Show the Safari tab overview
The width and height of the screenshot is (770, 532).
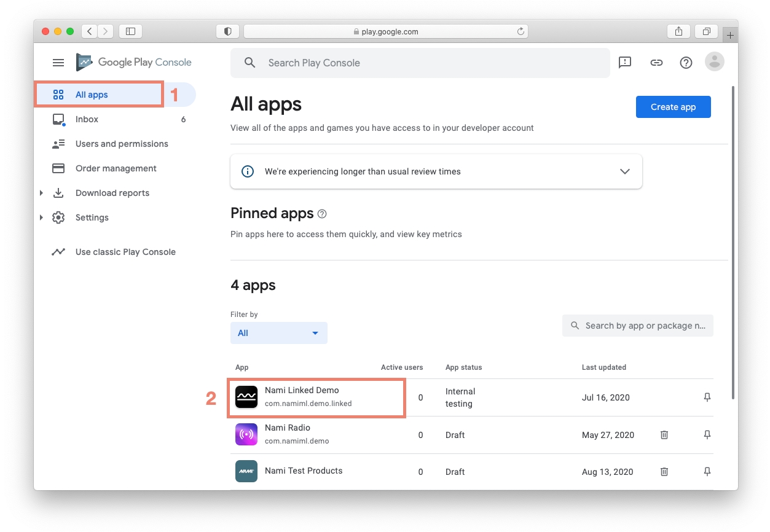point(707,31)
